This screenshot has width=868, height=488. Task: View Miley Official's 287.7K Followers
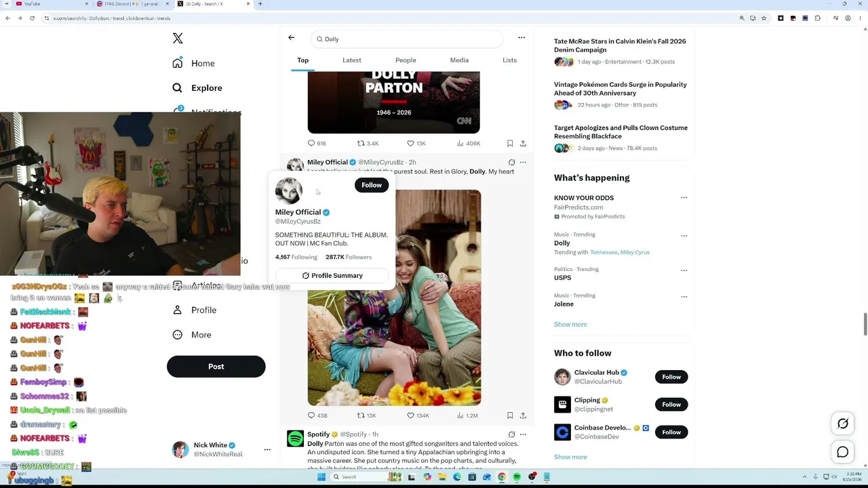tap(349, 258)
